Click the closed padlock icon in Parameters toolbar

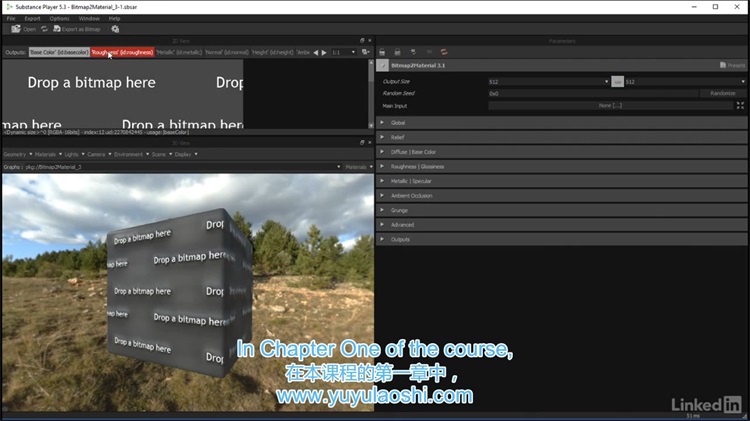tap(397, 52)
